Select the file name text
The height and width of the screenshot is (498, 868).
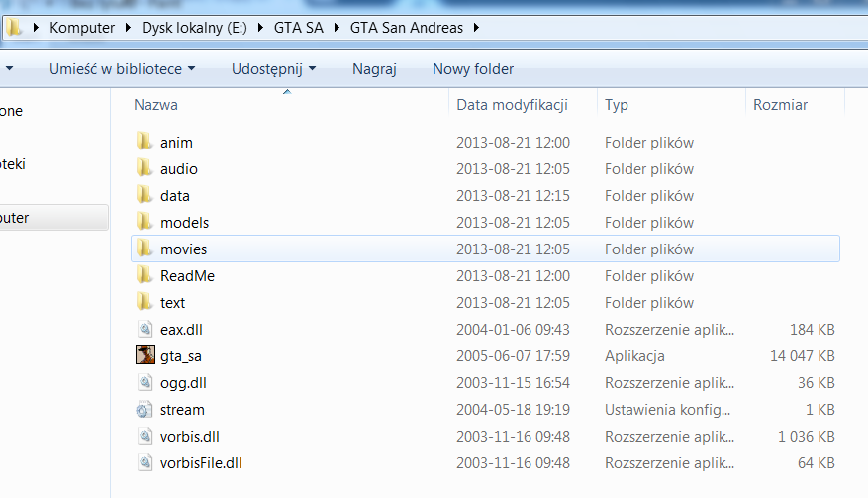point(173,302)
